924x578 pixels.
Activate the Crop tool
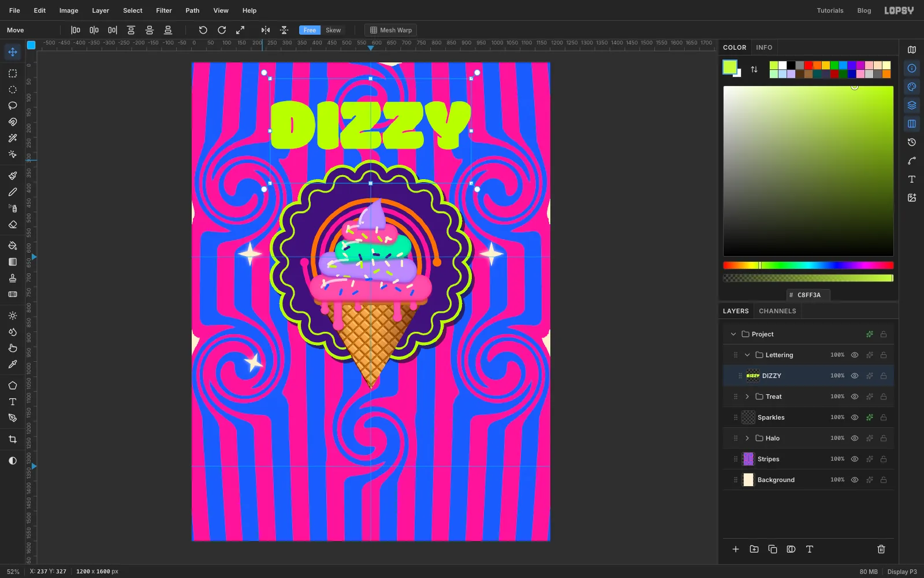point(13,439)
